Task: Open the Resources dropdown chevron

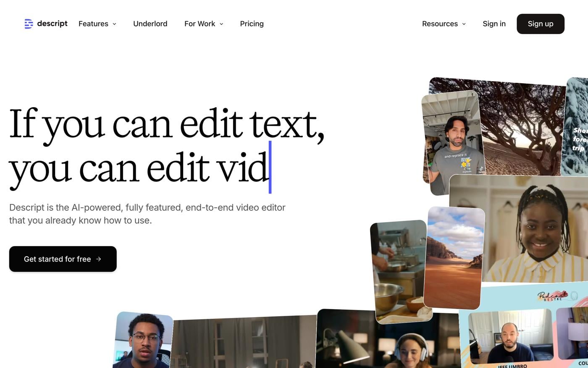Action: (x=464, y=24)
